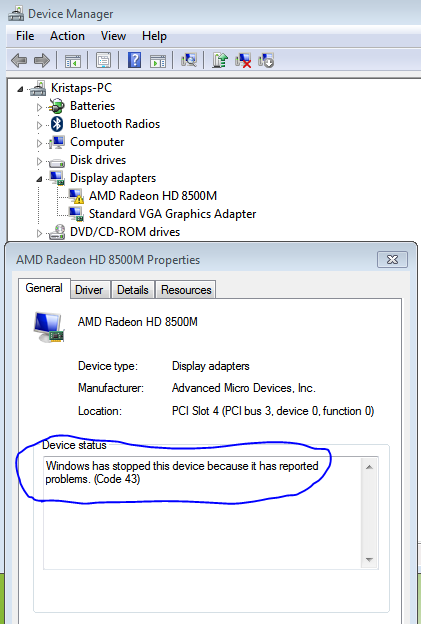The width and height of the screenshot is (421, 624).
Task: Click the blue Help question mark icon
Action: point(134,60)
